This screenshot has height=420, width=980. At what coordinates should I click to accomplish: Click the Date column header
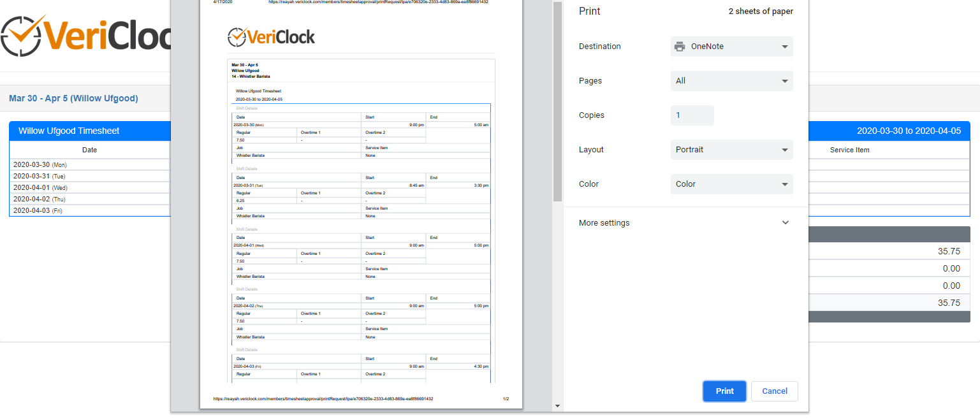pos(89,150)
